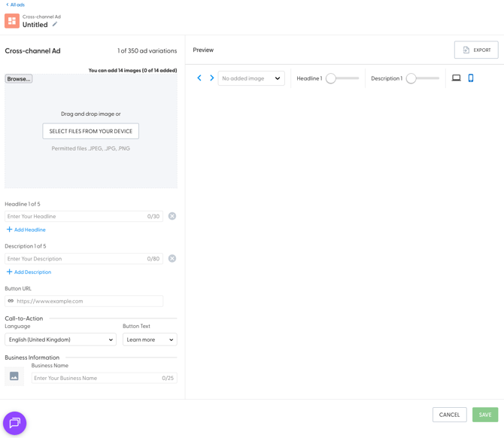Go to next image with right arrow
The image size is (504, 438).
pos(212,78)
